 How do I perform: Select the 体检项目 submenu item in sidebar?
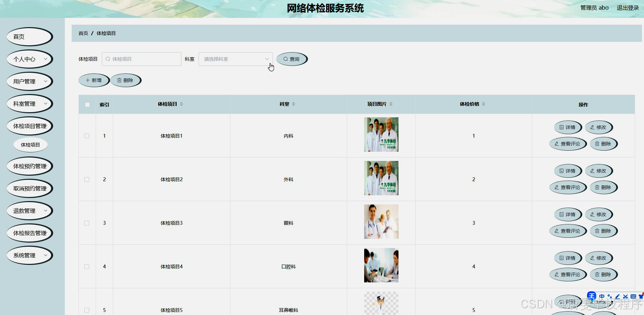coord(31,145)
